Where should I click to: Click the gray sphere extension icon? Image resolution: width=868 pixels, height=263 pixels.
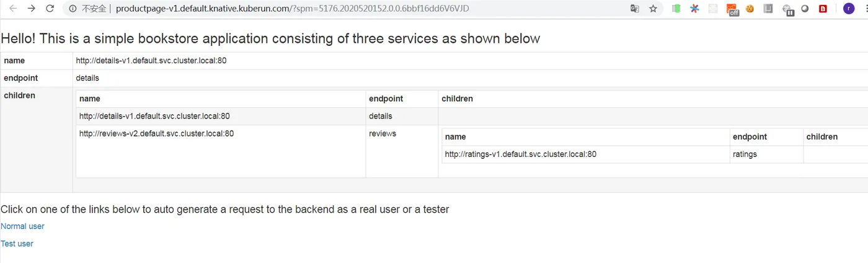pos(805,9)
